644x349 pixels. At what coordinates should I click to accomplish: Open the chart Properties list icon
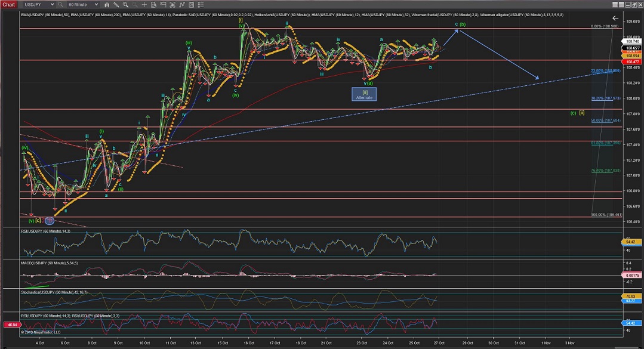tap(201, 4)
